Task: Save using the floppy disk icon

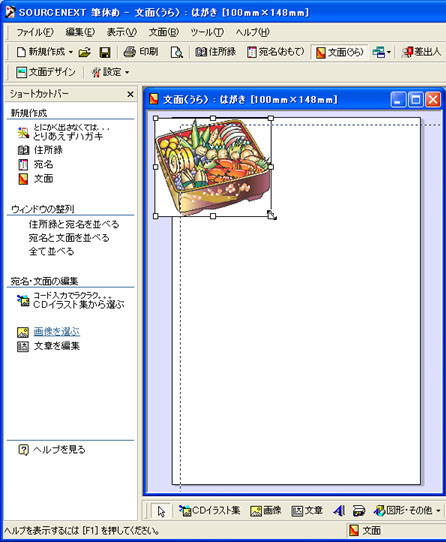Action: [105, 53]
